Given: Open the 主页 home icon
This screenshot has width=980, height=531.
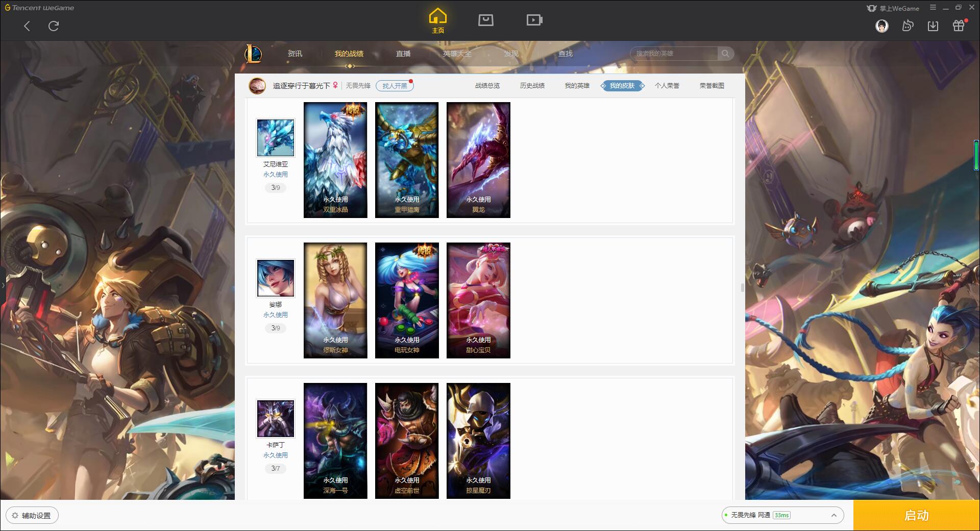Looking at the screenshot, I should tap(437, 20).
